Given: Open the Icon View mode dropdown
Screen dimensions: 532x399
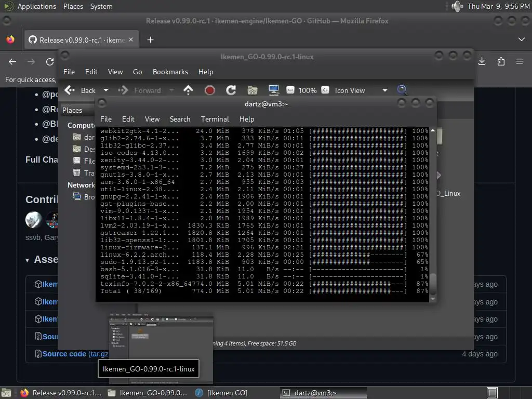Looking at the screenshot, I should click(x=362, y=90).
